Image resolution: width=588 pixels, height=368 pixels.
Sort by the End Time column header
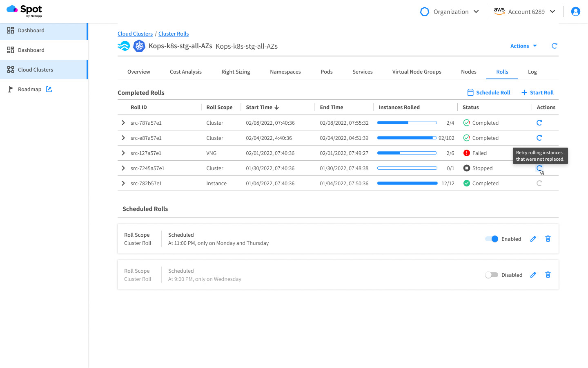tap(332, 107)
